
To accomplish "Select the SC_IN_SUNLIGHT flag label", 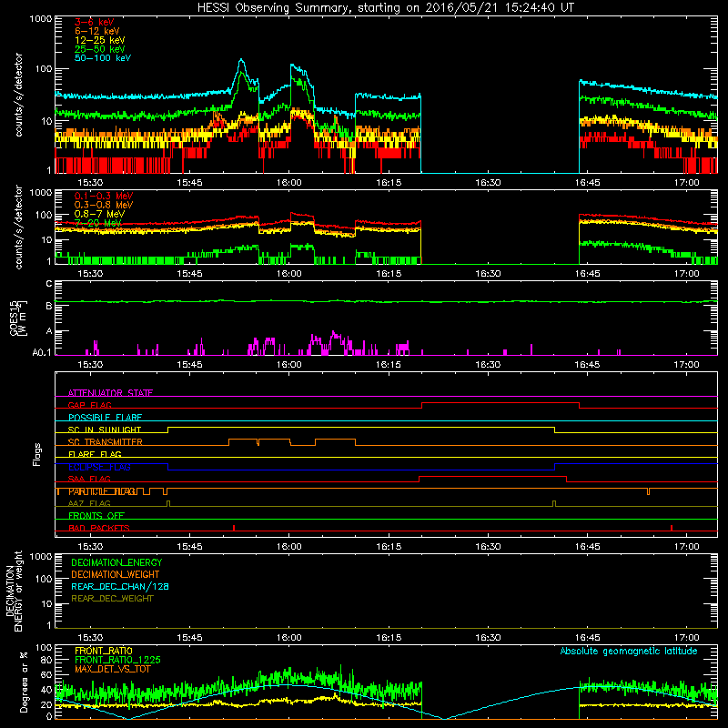I will click(x=105, y=430).
